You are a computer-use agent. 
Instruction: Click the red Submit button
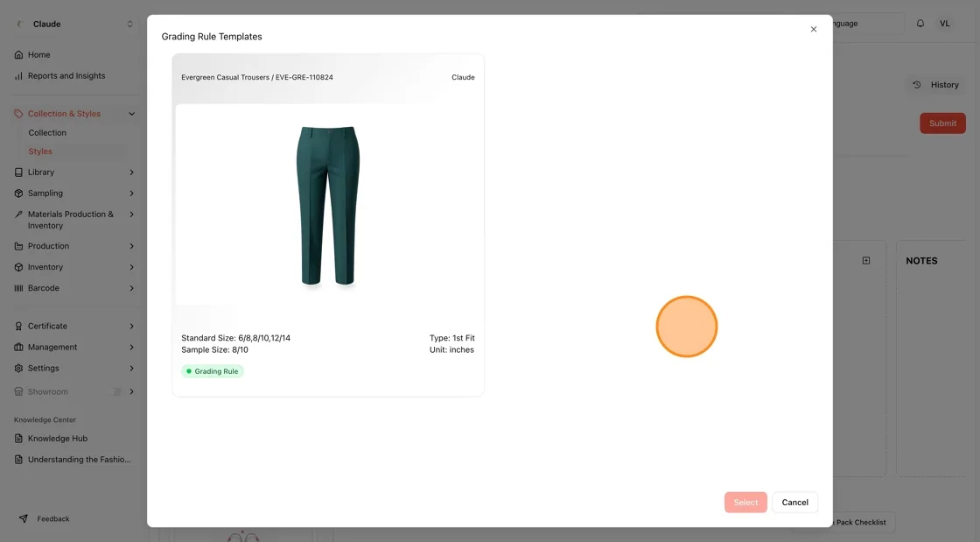[x=942, y=123]
